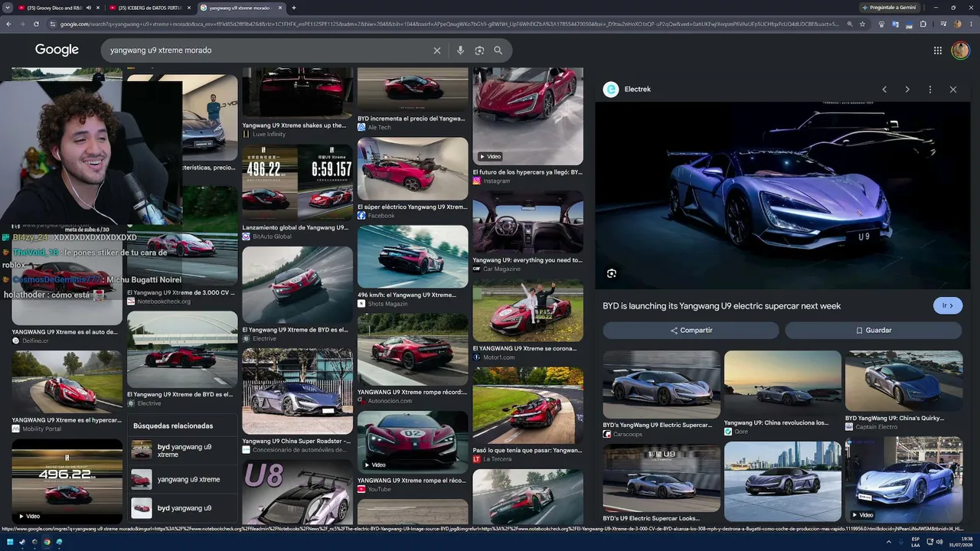
Task: Close the ICEBERG de DATOS tab
Action: [189, 8]
